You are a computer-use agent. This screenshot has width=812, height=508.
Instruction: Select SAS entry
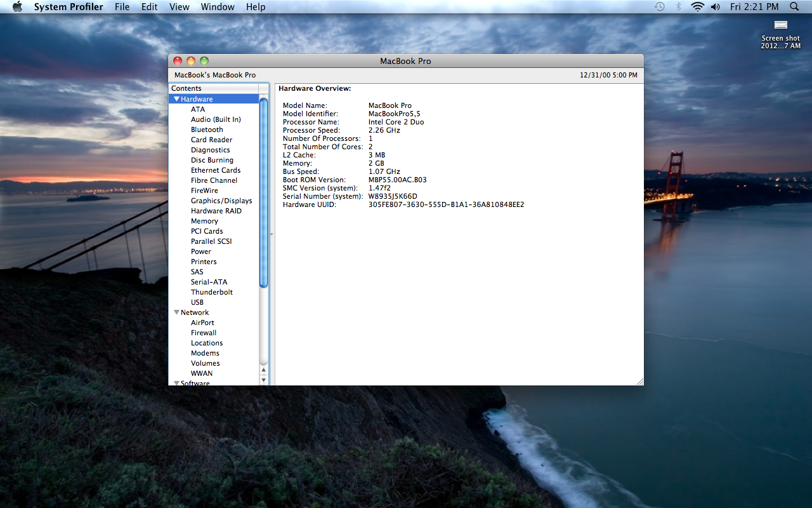(x=197, y=272)
